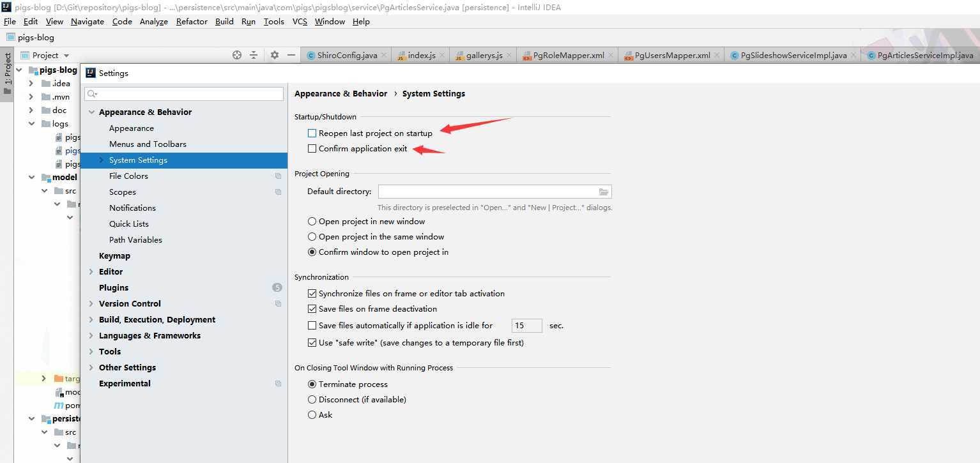980x463 pixels.
Task: Enable Save files automatically if idle
Action: [x=312, y=326]
